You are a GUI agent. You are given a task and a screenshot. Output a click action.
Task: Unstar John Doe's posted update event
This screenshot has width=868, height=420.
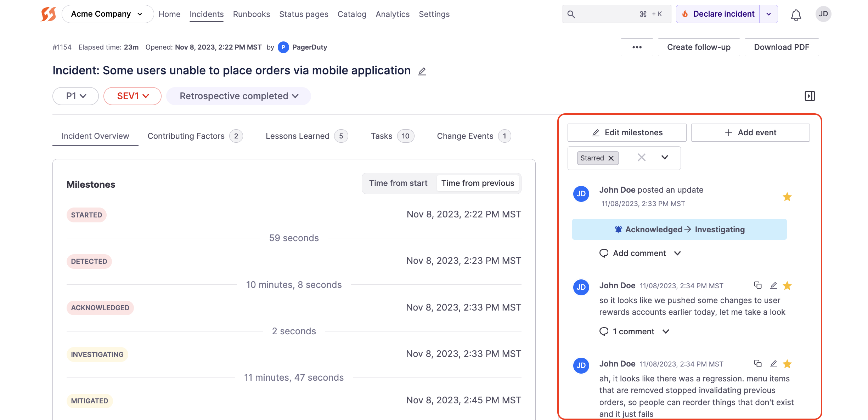click(x=787, y=197)
